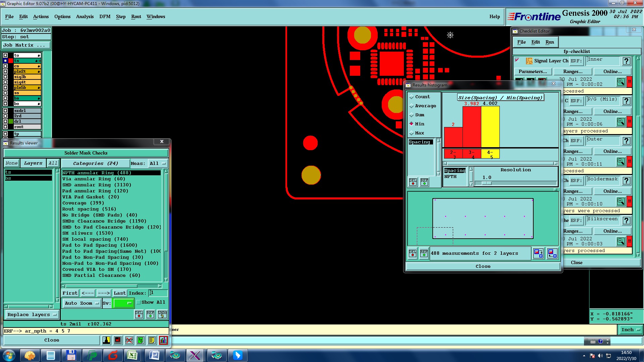Click the Windows Start button
Screen dimensions: 644x362
tap(9, 355)
